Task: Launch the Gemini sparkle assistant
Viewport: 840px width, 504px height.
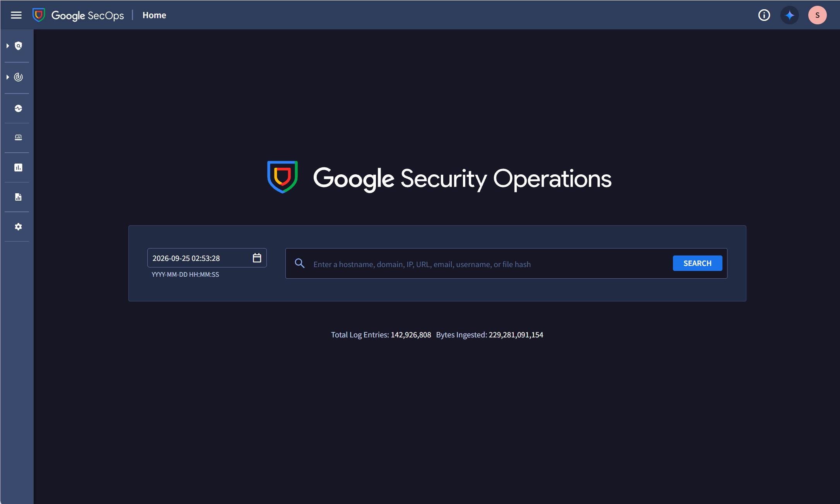Action: pos(790,15)
